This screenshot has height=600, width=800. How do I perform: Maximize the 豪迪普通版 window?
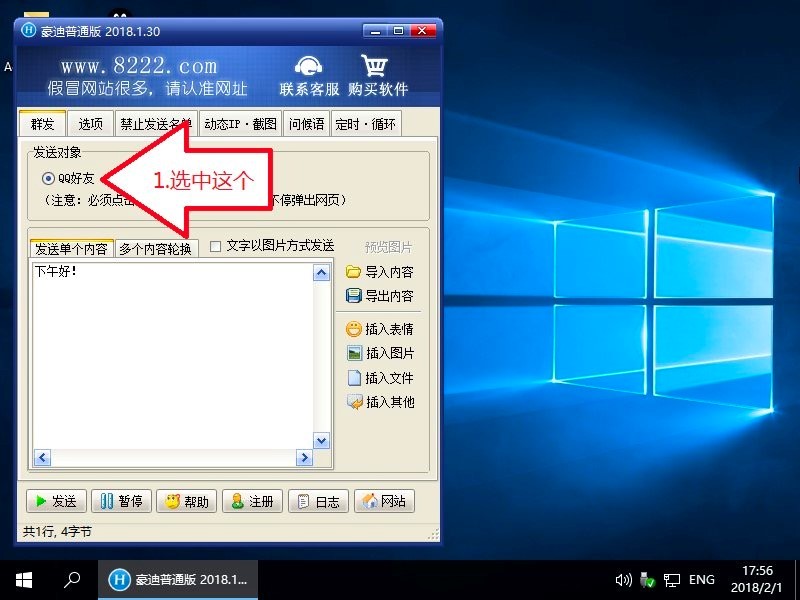point(398,31)
